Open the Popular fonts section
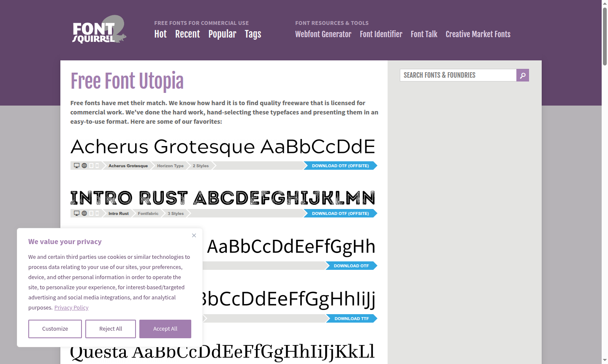 tap(222, 34)
